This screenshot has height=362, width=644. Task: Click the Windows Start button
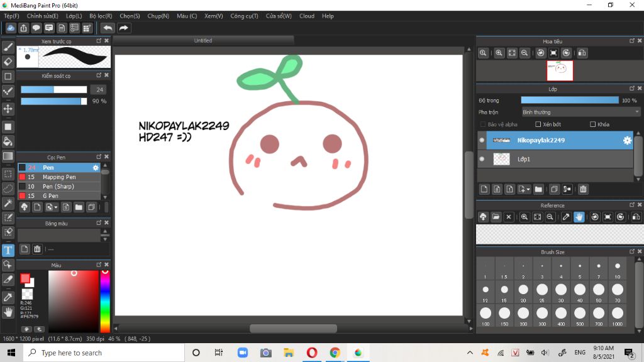tap(11, 353)
